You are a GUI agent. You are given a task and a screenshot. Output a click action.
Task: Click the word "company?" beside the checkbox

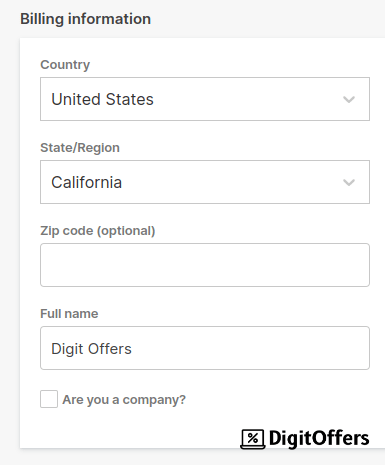(154, 400)
